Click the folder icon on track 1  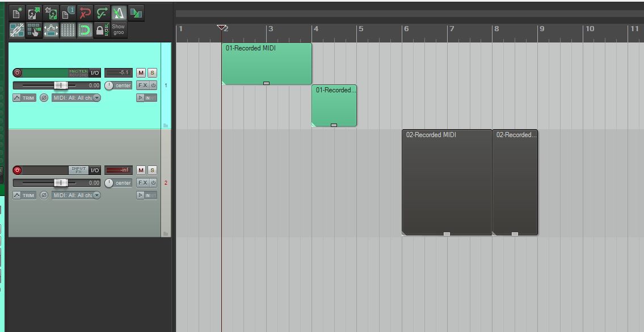[x=166, y=125]
